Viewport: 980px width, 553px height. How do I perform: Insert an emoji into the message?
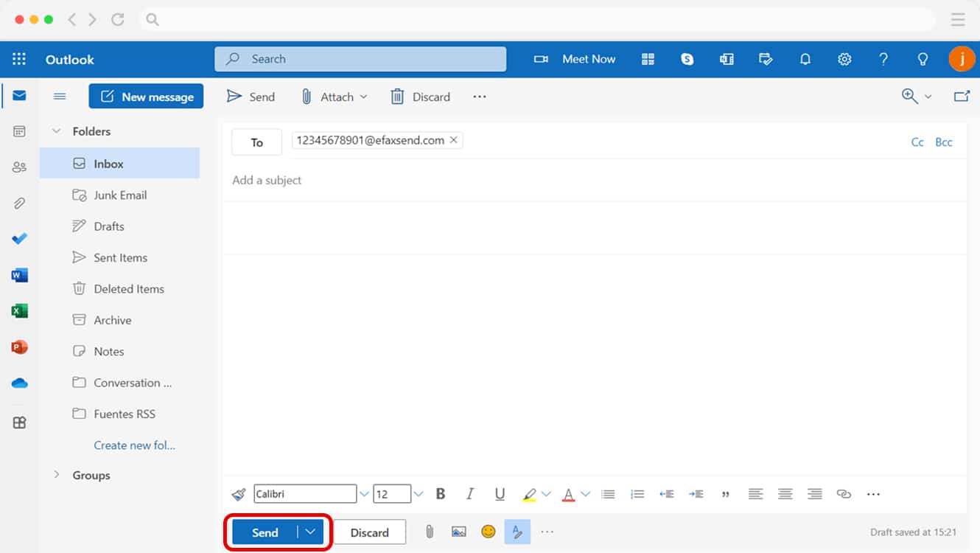(x=488, y=531)
